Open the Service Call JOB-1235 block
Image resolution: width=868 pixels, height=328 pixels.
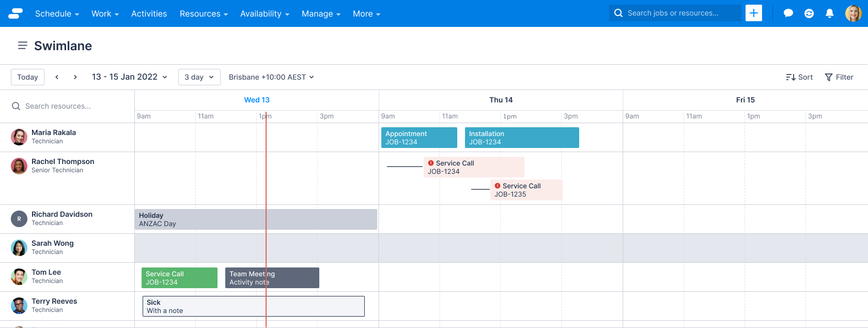point(526,190)
